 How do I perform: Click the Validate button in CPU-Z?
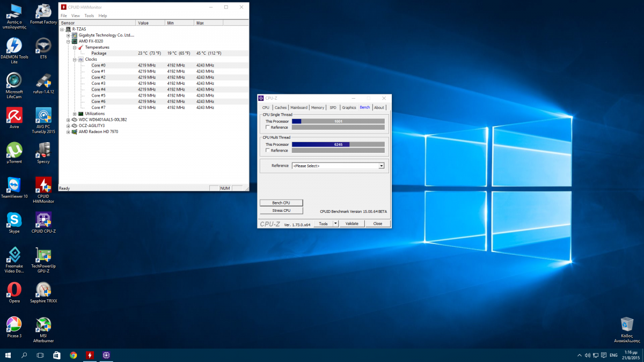click(x=352, y=224)
